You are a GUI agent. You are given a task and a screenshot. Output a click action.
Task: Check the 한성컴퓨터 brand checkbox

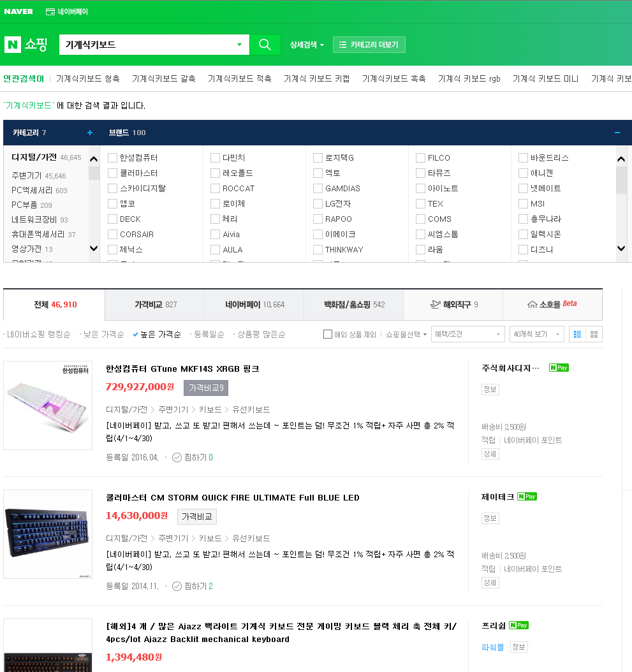coord(113,157)
